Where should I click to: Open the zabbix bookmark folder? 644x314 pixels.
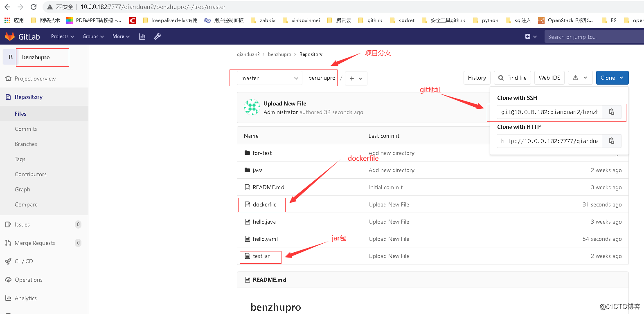click(263, 20)
